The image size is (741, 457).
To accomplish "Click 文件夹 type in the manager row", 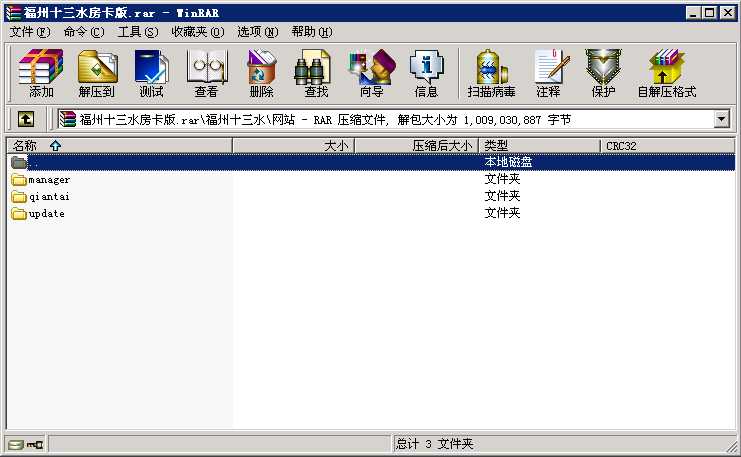I will point(502,179).
